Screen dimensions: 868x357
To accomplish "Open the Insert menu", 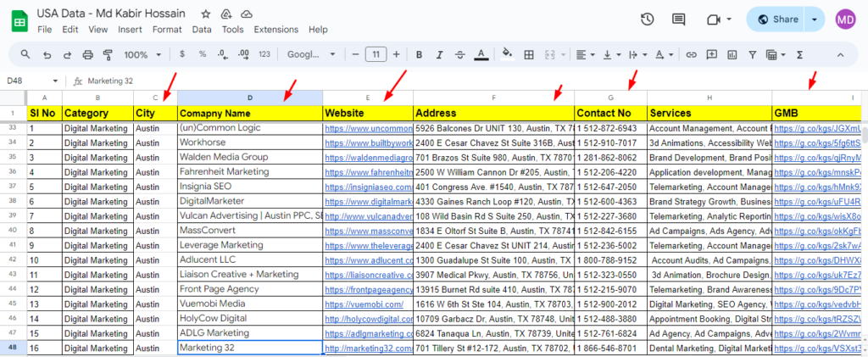I will point(130,30).
